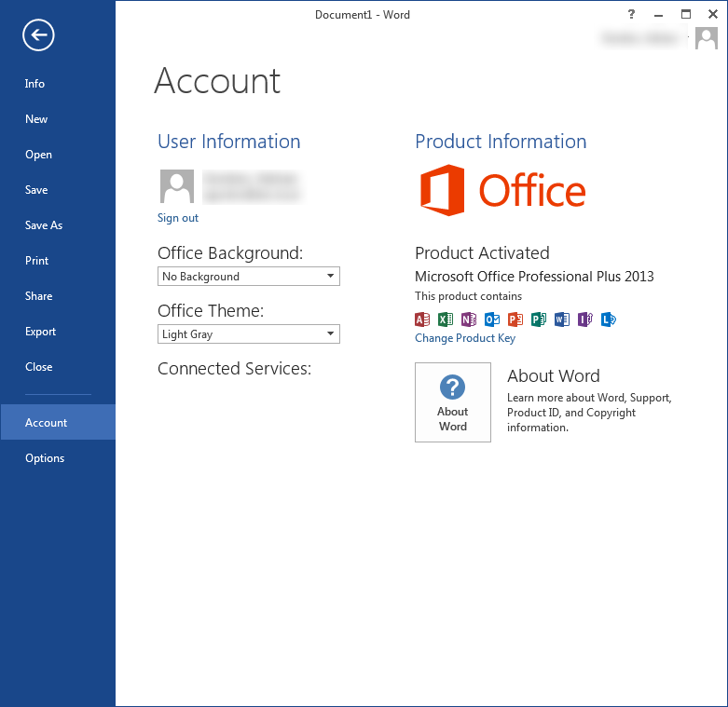728x707 pixels.
Task: Click 'Microsoft Office Professional Plus 2013' text
Action: click(x=534, y=277)
